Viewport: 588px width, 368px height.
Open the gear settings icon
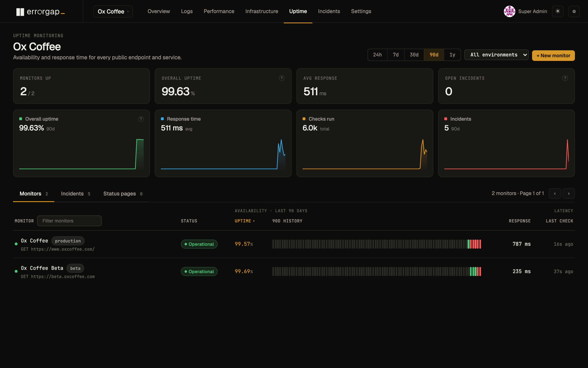pyautogui.click(x=574, y=11)
